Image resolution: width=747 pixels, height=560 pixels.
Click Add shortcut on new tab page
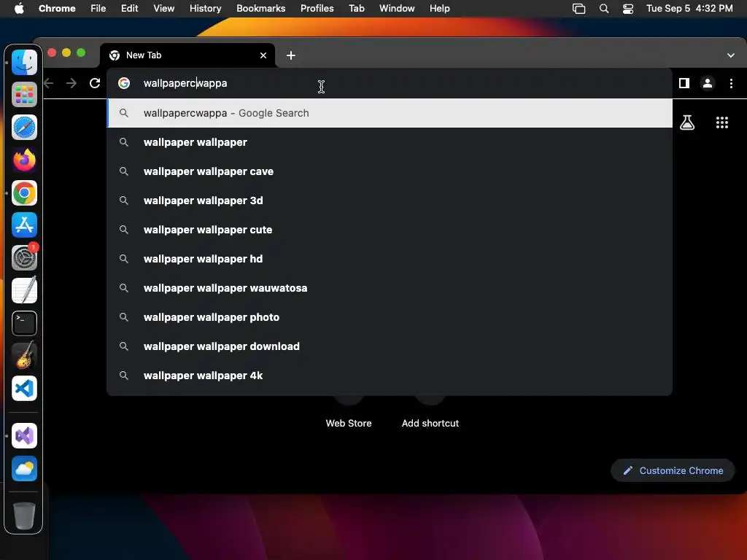pos(430,423)
